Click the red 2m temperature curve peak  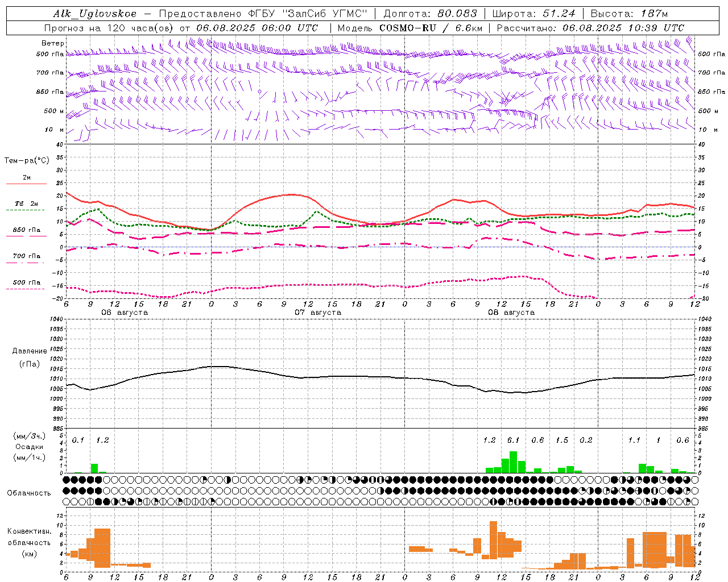click(x=291, y=194)
